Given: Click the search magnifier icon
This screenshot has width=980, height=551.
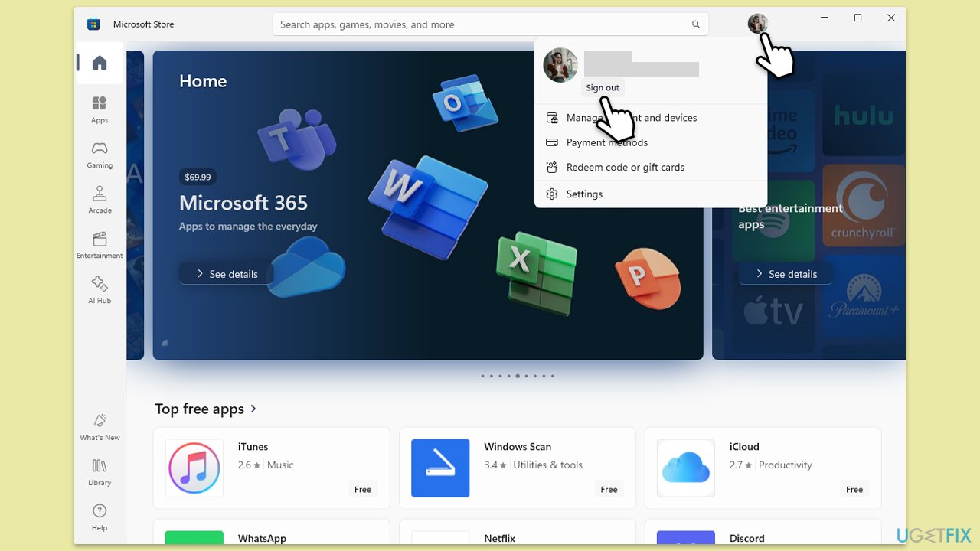Looking at the screenshot, I should tap(695, 24).
